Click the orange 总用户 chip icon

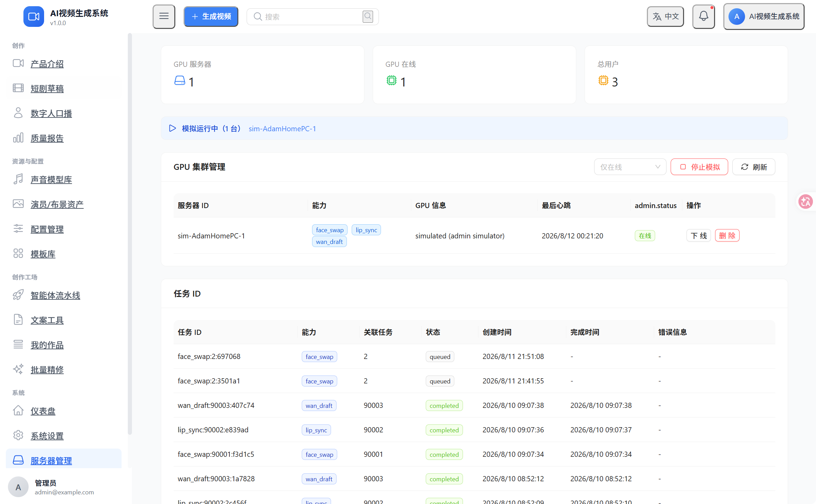click(603, 81)
